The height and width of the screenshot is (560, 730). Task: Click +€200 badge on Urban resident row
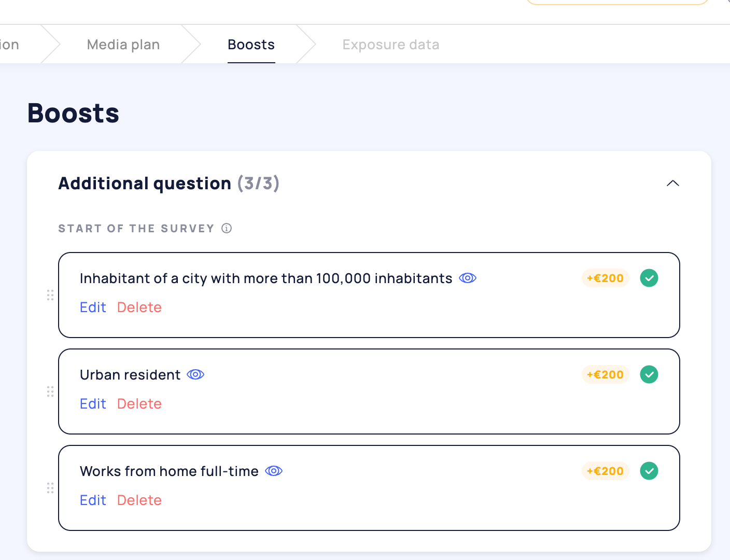click(605, 374)
